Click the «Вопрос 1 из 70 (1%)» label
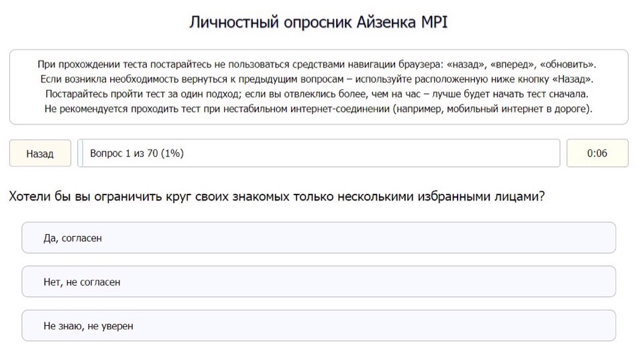Viewport: 644px width, 358px height. click(137, 154)
